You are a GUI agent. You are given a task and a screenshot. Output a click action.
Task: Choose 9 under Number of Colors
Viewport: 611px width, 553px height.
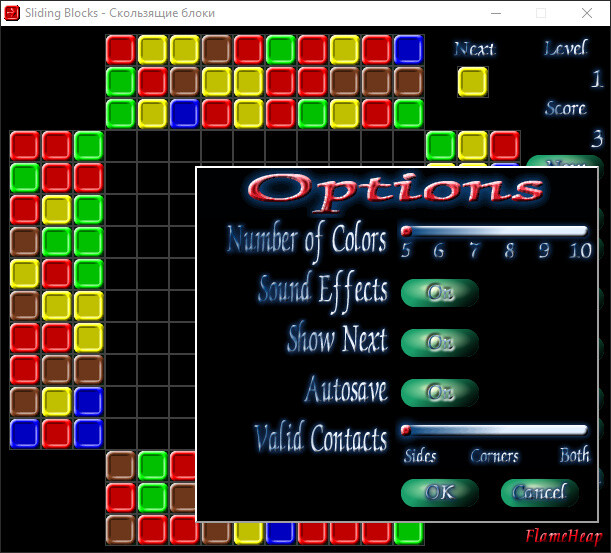544,251
